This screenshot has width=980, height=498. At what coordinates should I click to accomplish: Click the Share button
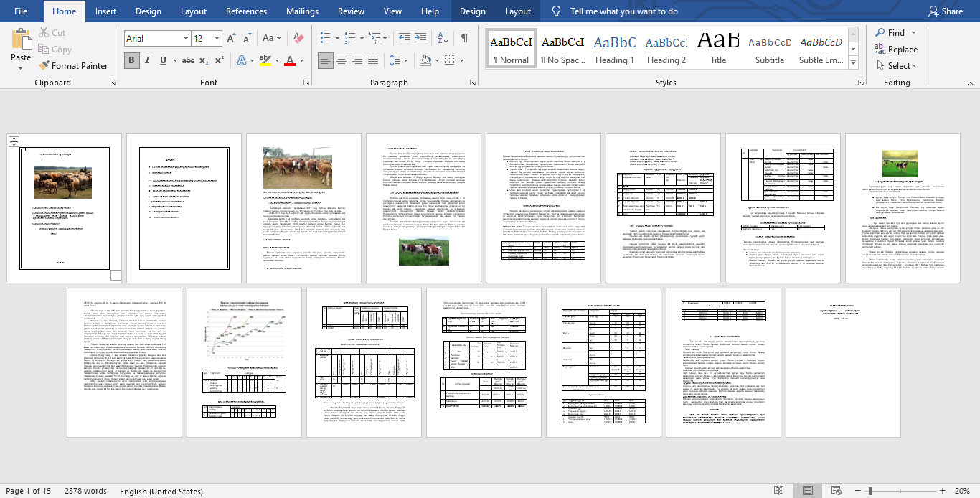point(945,11)
